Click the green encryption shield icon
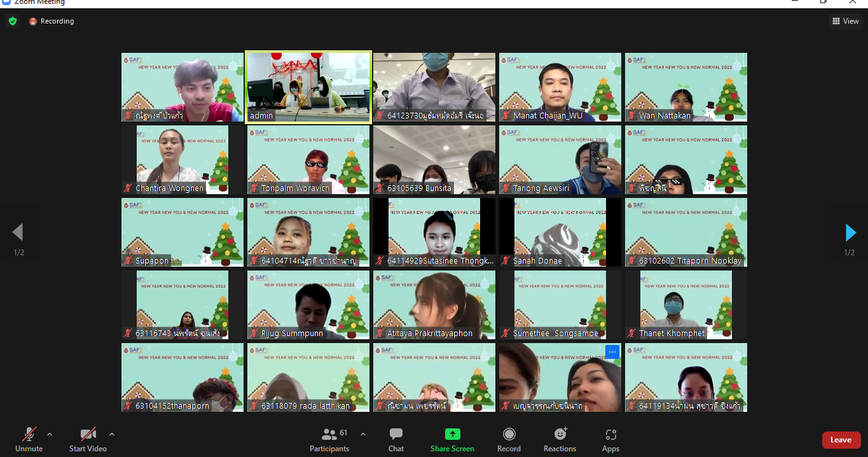Viewport: 868px width, 457px height. [x=13, y=21]
